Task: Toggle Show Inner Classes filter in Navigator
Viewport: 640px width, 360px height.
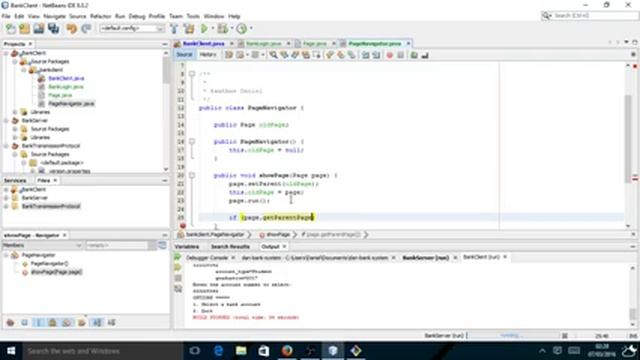Action: pos(67,322)
